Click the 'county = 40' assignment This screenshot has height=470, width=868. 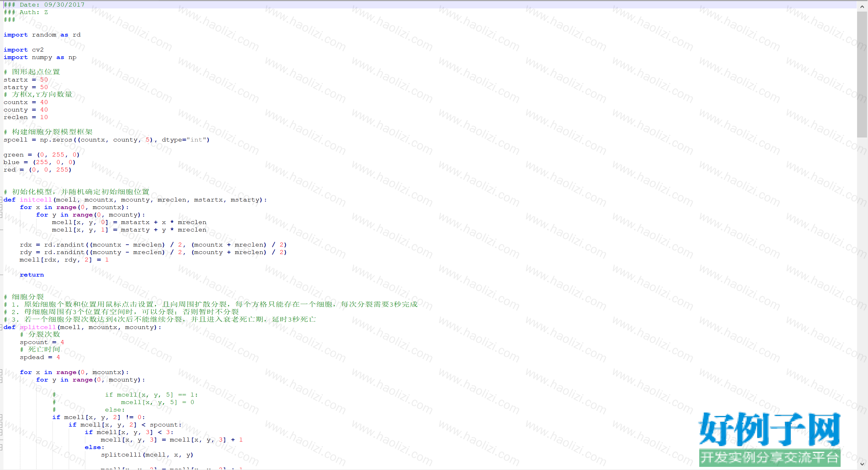[x=26, y=110]
